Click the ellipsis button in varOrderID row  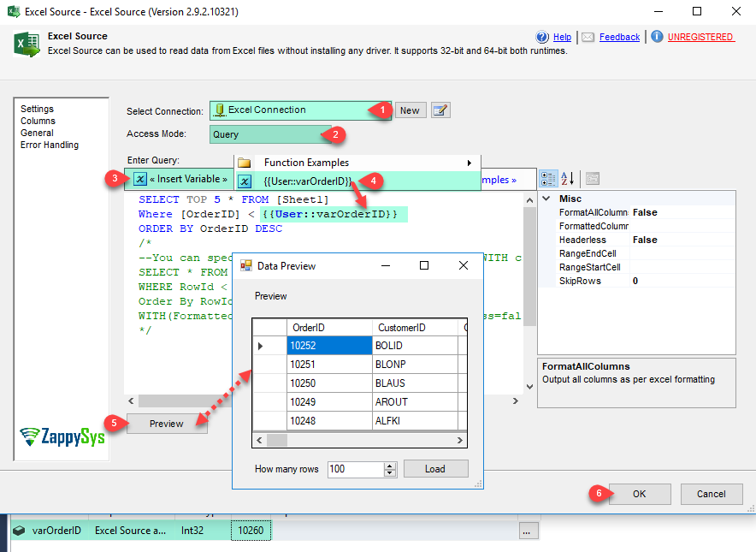527,531
